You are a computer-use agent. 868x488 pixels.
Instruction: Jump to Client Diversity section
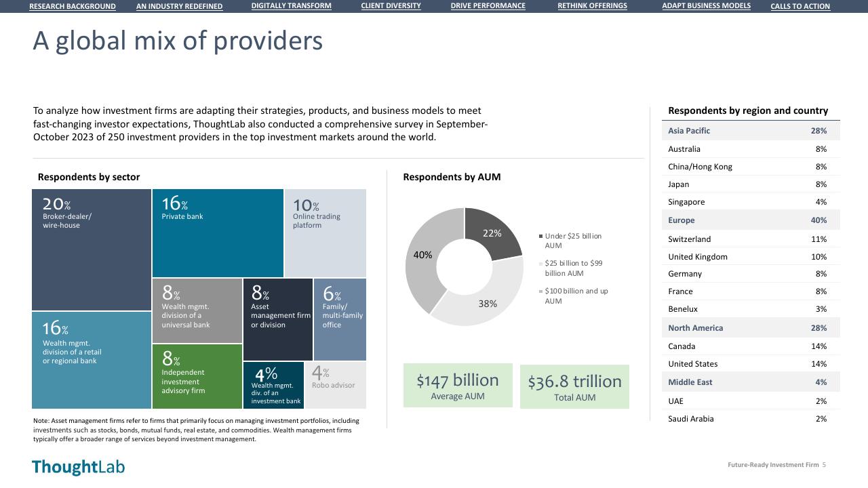(391, 5)
